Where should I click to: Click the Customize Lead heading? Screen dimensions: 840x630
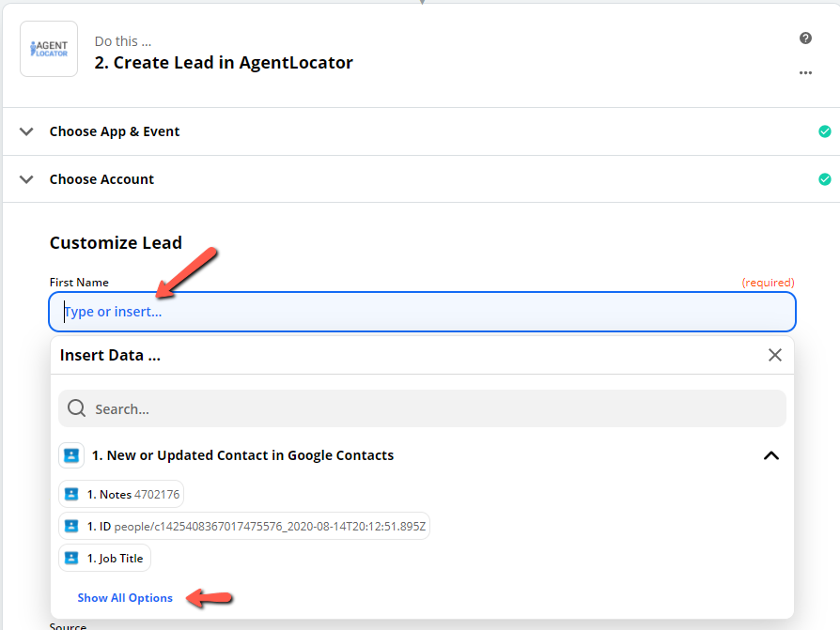(x=116, y=243)
